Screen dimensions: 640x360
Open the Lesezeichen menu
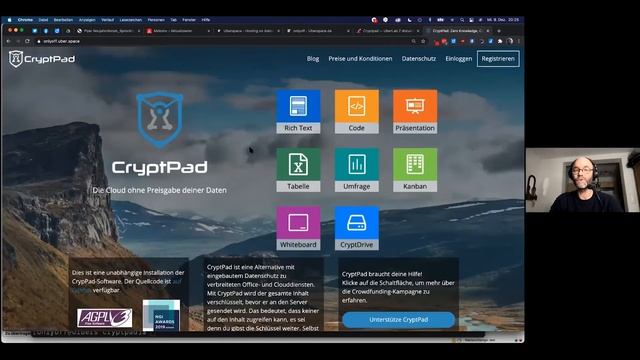131,20
